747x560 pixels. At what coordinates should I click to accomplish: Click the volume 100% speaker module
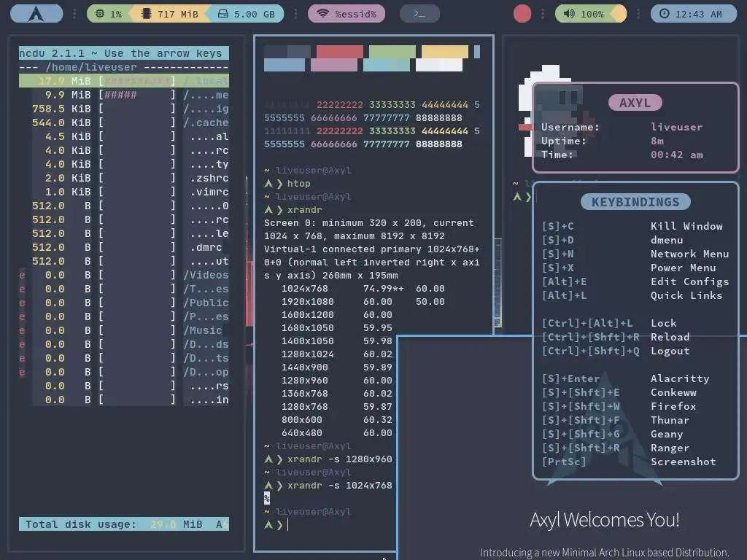point(585,14)
